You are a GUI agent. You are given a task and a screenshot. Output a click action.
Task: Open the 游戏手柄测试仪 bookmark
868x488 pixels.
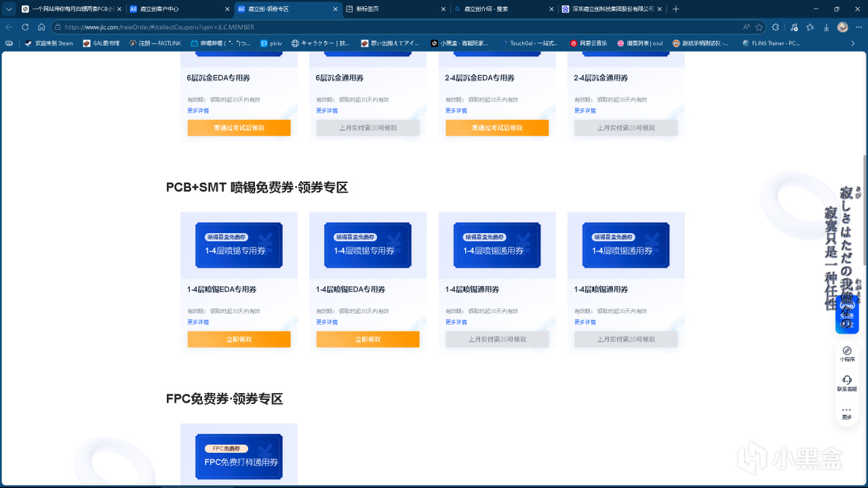[701, 43]
